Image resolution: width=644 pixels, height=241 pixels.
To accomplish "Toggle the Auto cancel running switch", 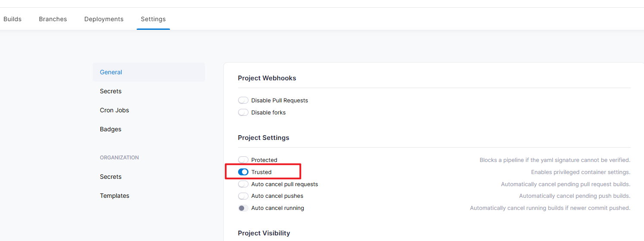I will tap(243, 208).
